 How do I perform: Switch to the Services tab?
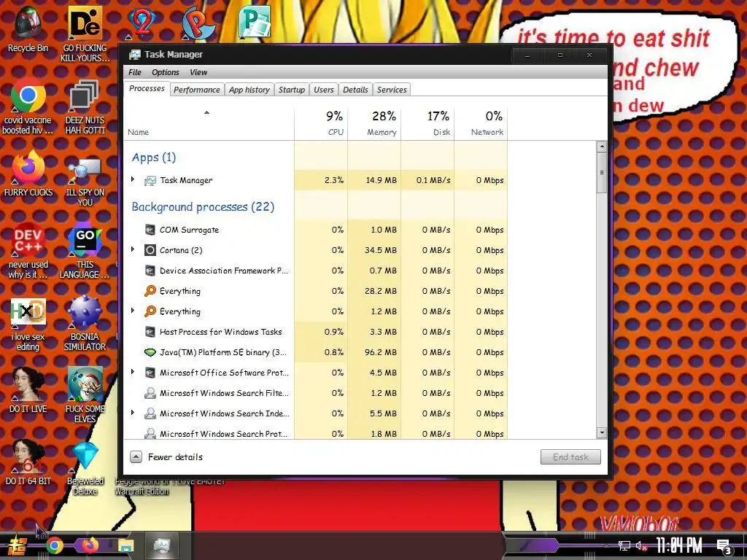click(x=392, y=90)
